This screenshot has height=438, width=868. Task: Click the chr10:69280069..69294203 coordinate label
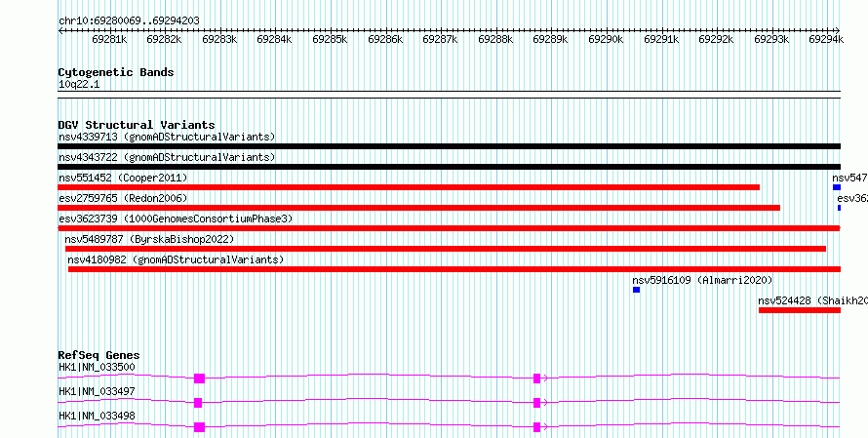(x=129, y=21)
